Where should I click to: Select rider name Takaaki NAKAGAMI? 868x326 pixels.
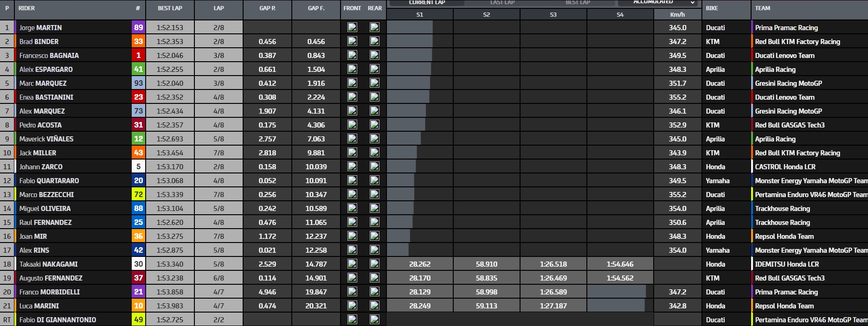[x=48, y=264]
